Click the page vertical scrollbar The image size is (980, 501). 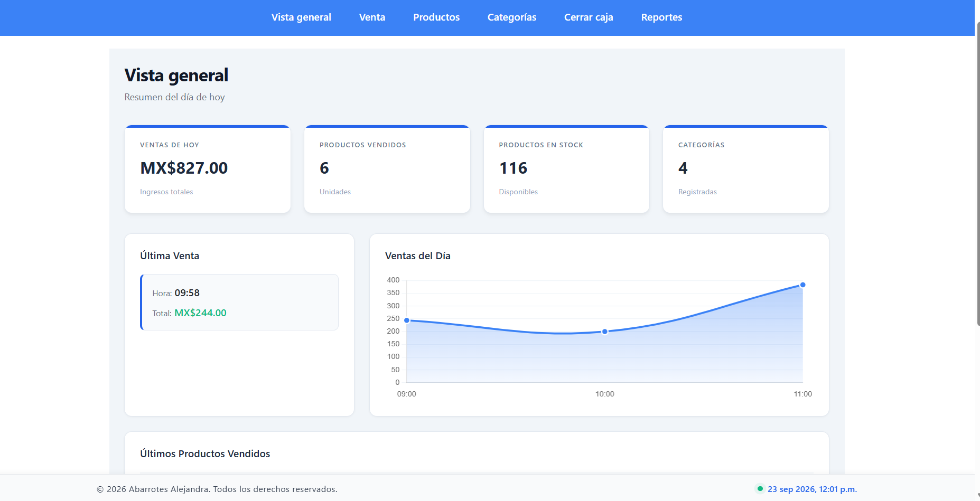point(977,174)
